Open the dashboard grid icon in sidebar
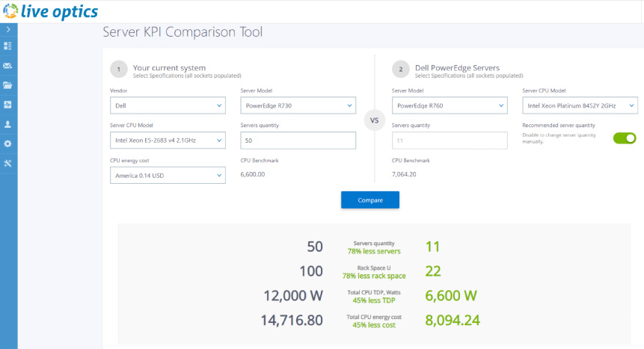 point(7,46)
